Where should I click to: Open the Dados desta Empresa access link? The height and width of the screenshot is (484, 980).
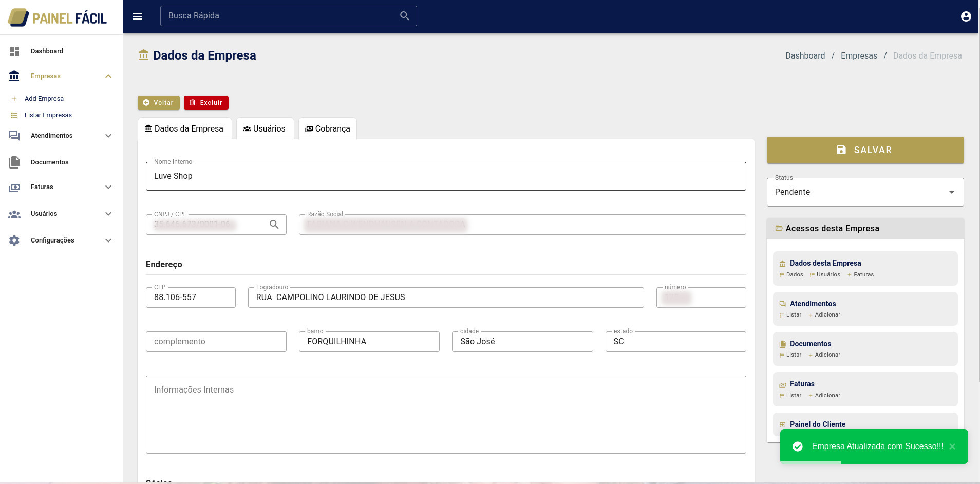[x=825, y=263]
